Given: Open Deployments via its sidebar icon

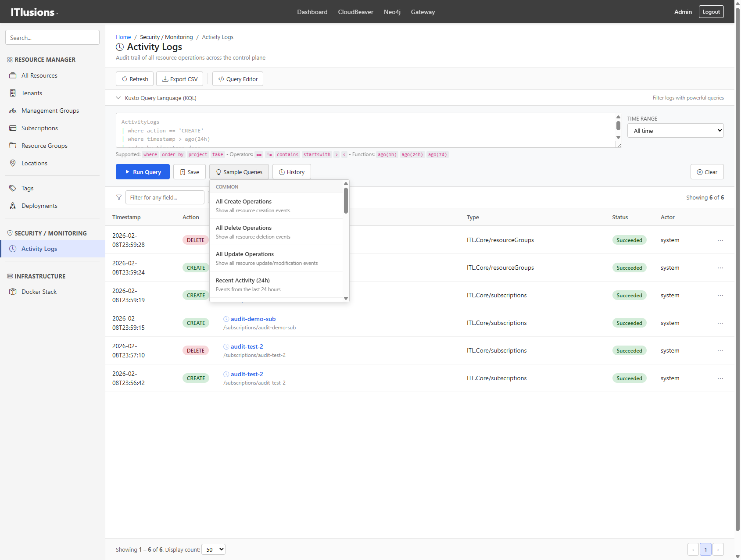Looking at the screenshot, I should point(13,206).
